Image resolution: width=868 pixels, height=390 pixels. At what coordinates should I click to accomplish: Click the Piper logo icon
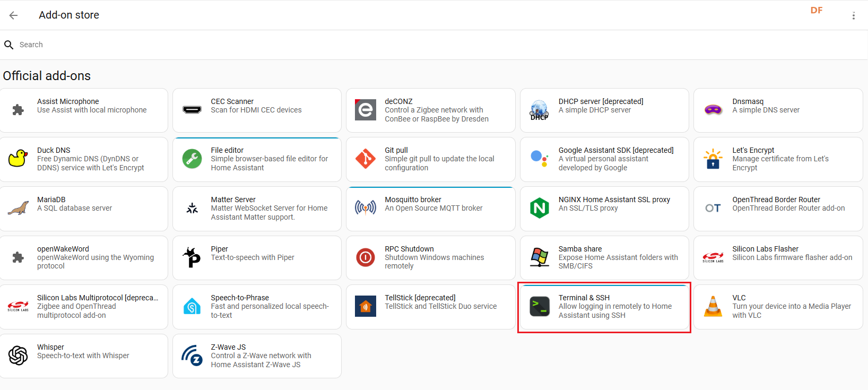point(192,257)
